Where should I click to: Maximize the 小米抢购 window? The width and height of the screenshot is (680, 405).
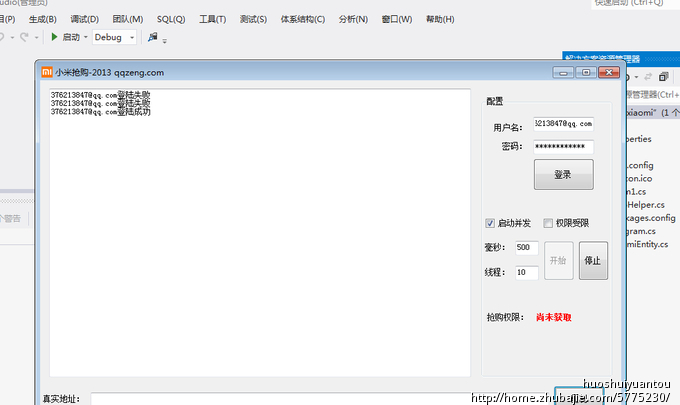click(x=585, y=72)
